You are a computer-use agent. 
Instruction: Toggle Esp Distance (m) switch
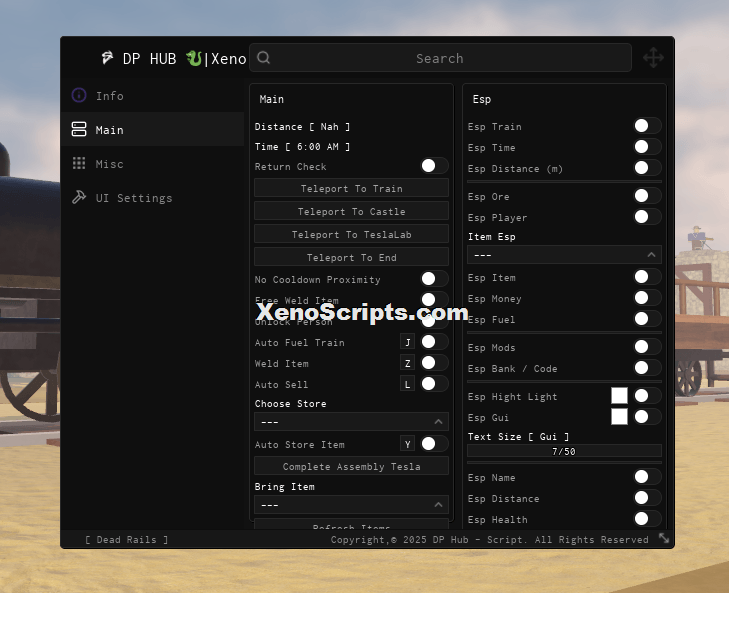648,167
